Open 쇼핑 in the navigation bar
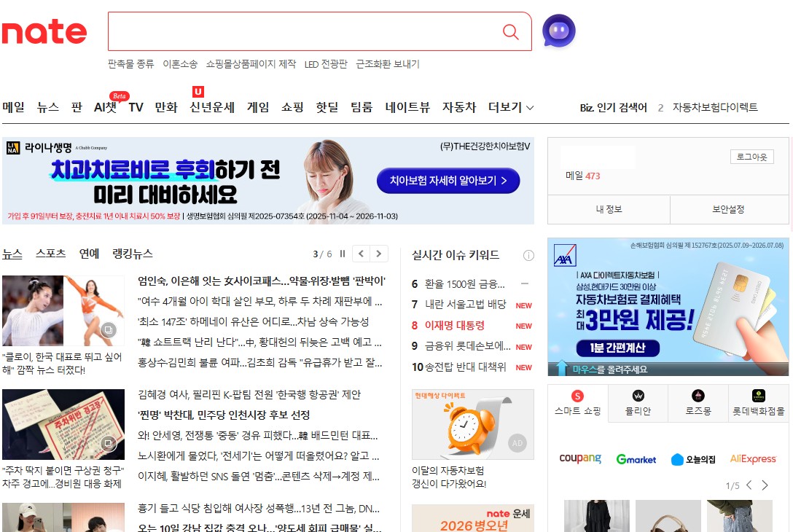793x532 pixels. (x=292, y=107)
